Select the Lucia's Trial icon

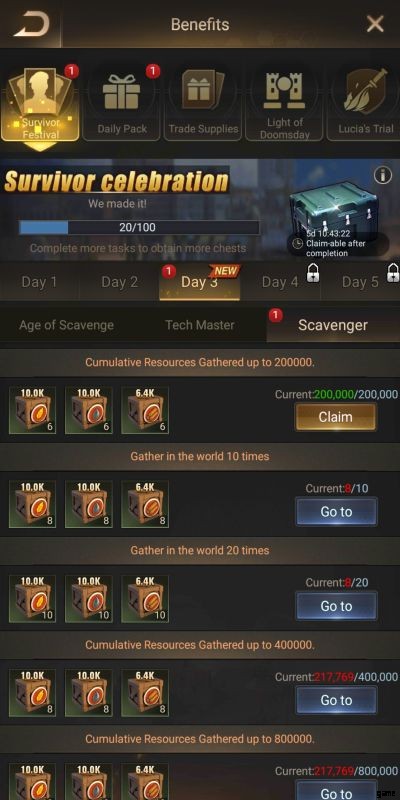(365, 104)
